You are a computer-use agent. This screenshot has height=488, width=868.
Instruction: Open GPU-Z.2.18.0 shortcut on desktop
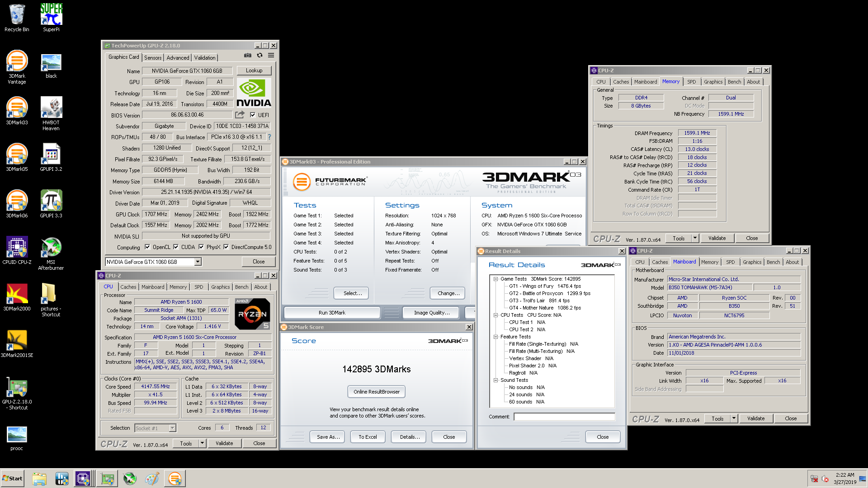pyautogui.click(x=17, y=393)
